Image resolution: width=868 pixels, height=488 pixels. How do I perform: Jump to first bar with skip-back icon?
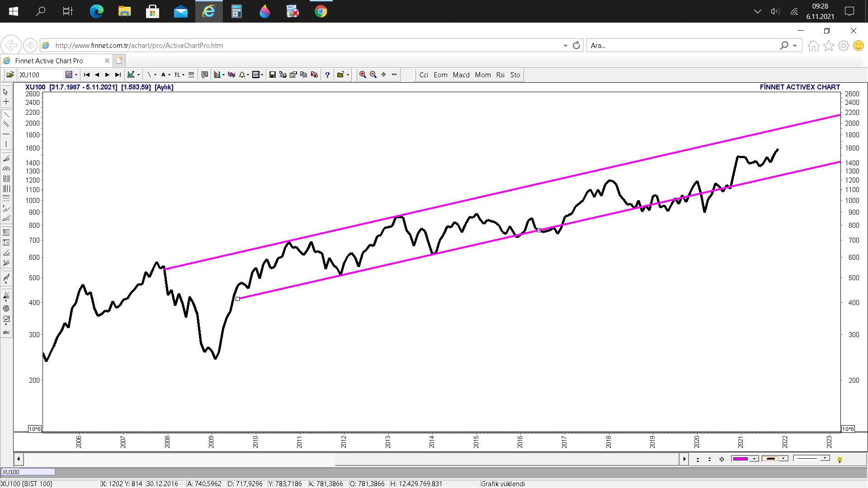point(87,75)
